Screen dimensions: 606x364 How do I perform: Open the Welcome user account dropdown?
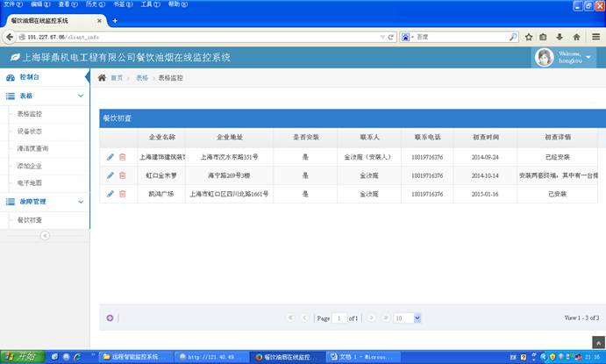[x=564, y=58]
